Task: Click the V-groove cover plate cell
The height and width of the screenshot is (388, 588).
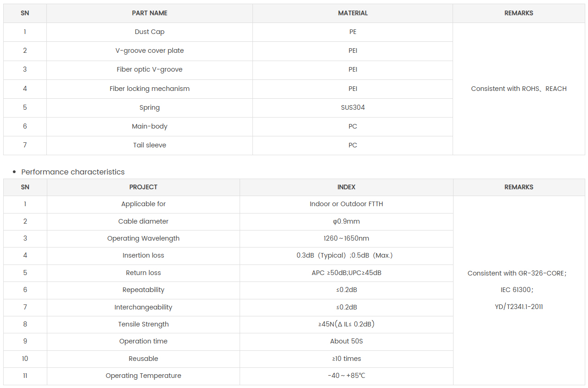Action: [x=150, y=51]
